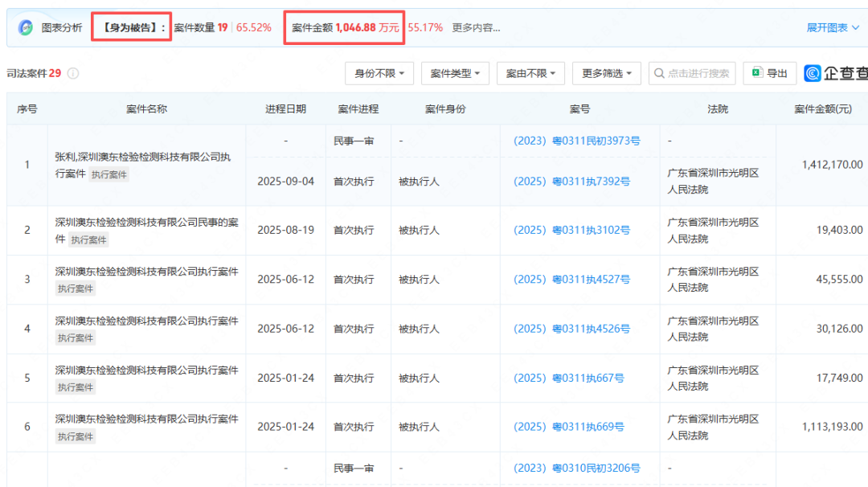Open the 更多筛选 dropdown

coord(606,74)
